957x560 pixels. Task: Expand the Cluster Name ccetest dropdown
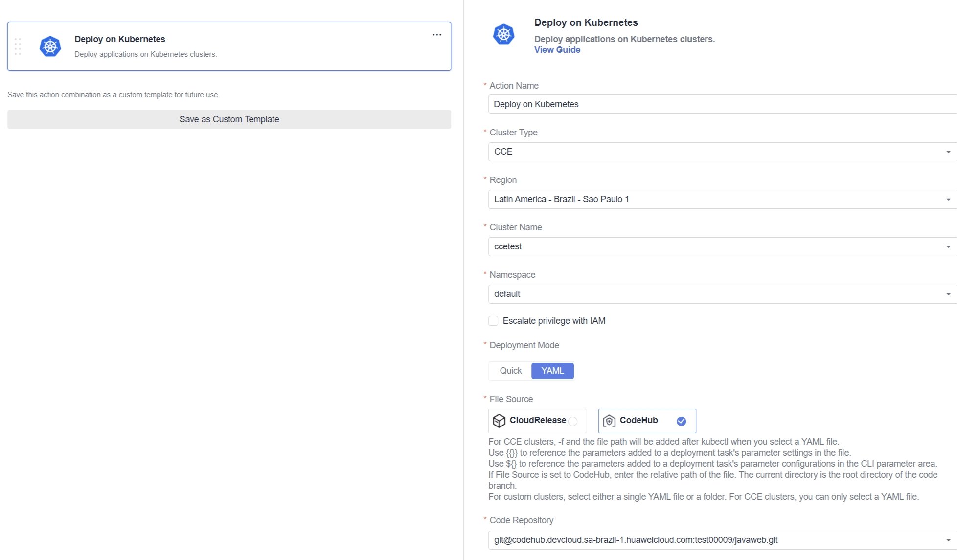[948, 247]
